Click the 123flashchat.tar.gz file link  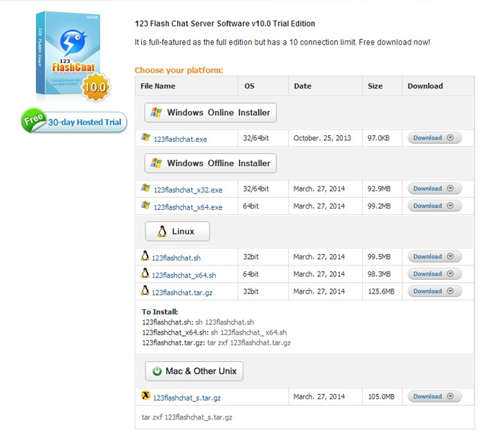(181, 292)
